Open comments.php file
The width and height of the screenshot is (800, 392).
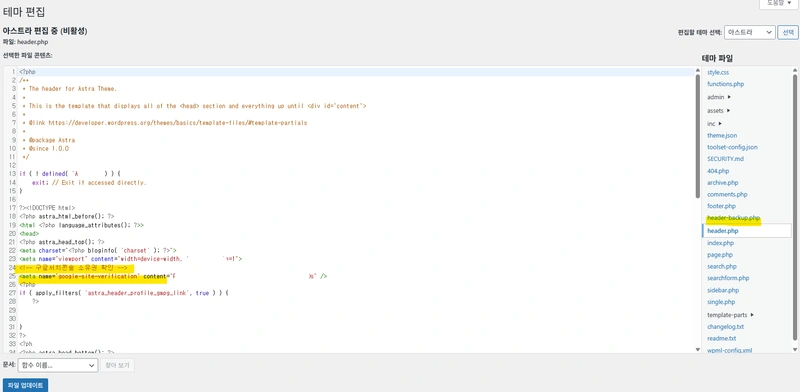click(727, 194)
